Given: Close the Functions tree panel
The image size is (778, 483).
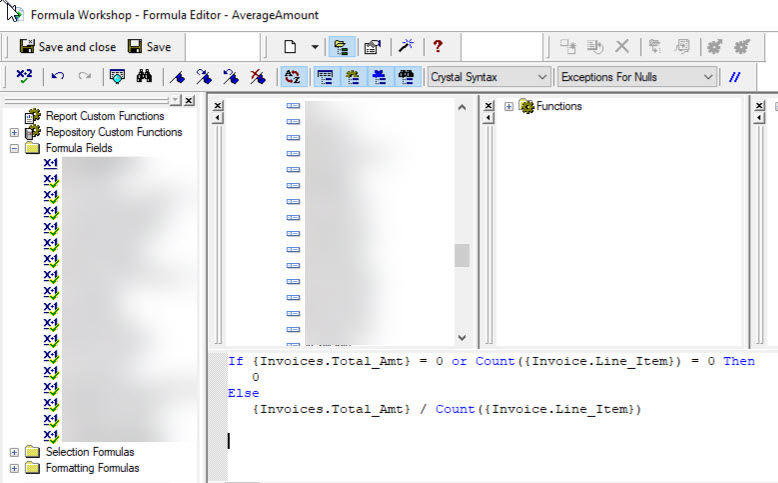Looking at the screenshot, I should (489, 106).
